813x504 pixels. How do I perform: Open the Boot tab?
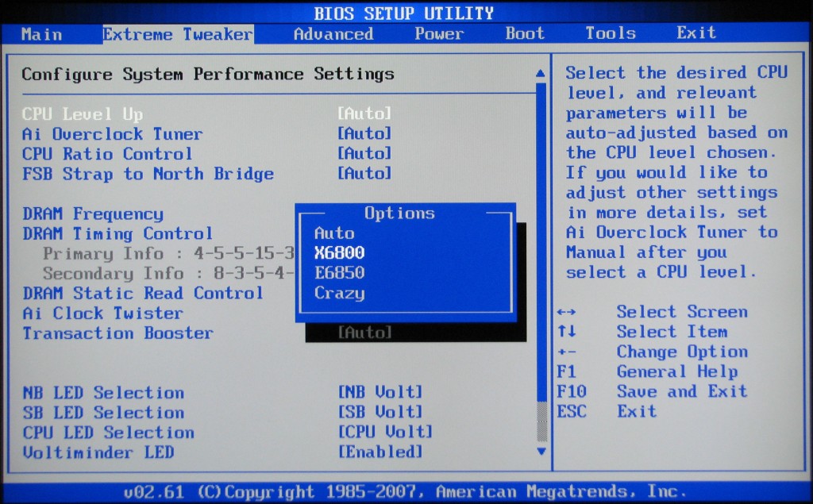coord(525,33)
